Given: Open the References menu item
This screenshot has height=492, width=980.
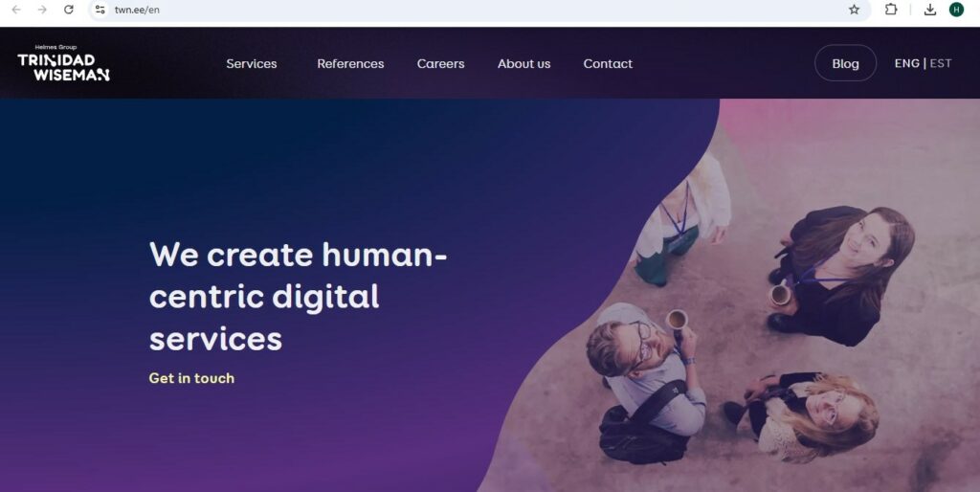Looking at the screenshot, I should [350, 64].
